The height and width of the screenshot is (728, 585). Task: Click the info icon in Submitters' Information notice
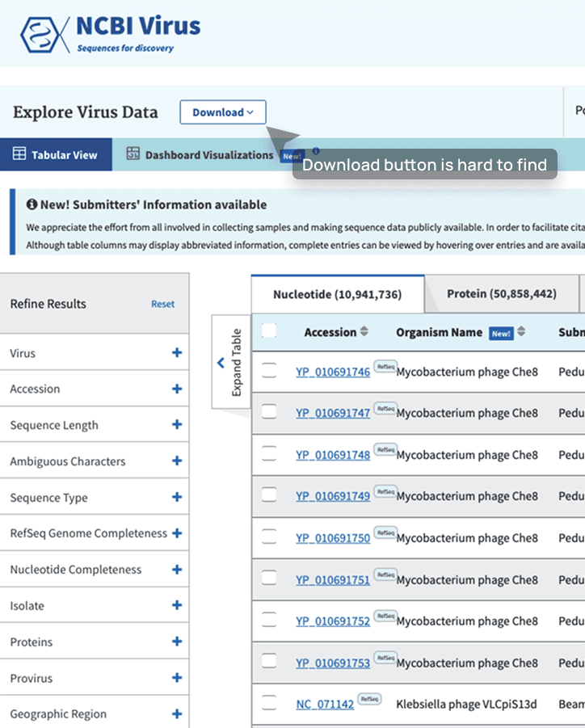32,204
